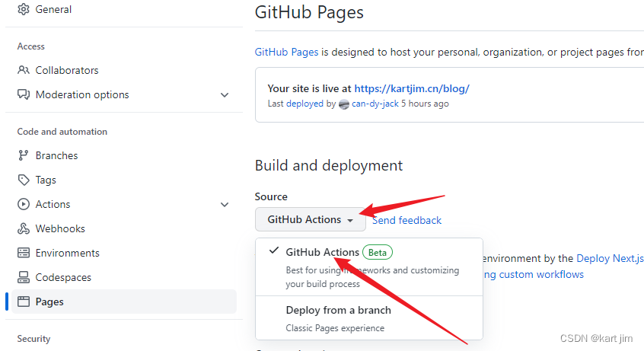Open the GitHub Actions source dropdown
This screenshot has width=644, height=351.
tap(310, 219)
